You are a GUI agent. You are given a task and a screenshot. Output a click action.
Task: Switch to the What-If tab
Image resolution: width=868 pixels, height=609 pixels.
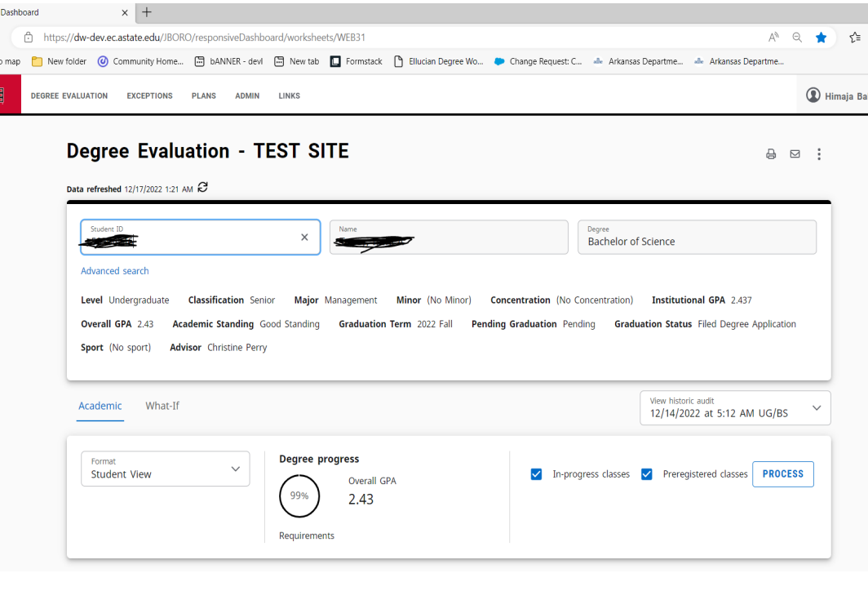click(x=162, y=406)
